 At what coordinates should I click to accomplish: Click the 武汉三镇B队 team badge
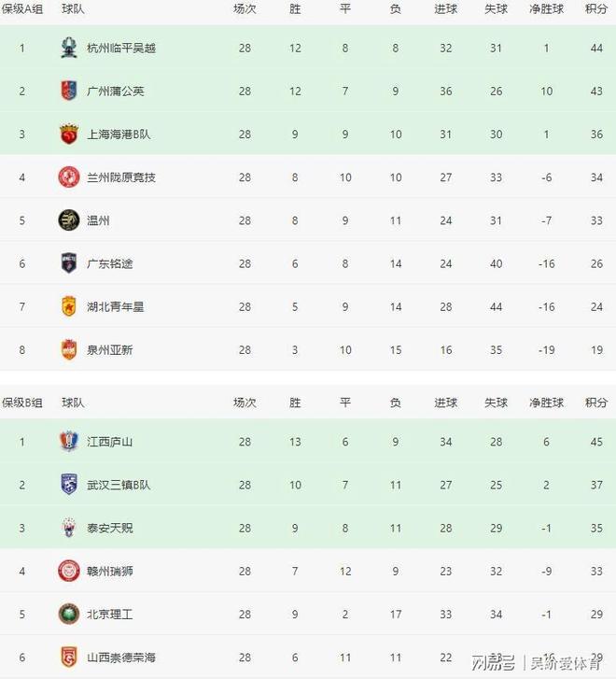[69, 485]
